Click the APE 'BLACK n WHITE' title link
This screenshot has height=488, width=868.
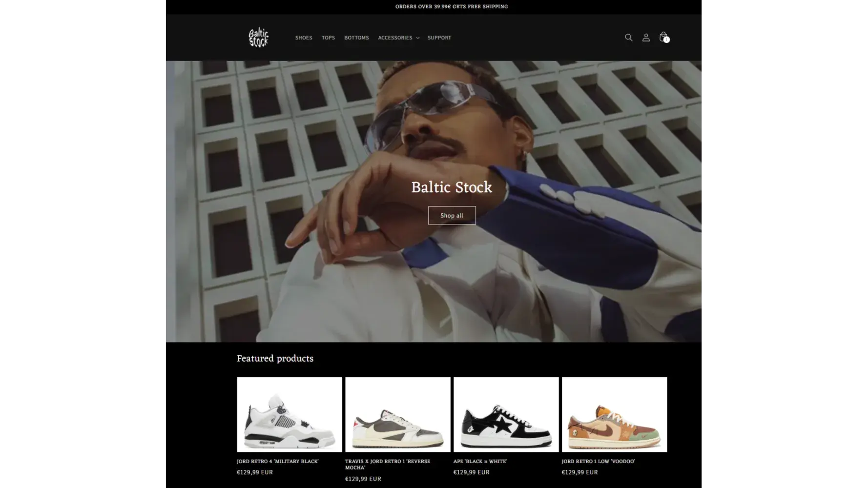pos(480,461)
